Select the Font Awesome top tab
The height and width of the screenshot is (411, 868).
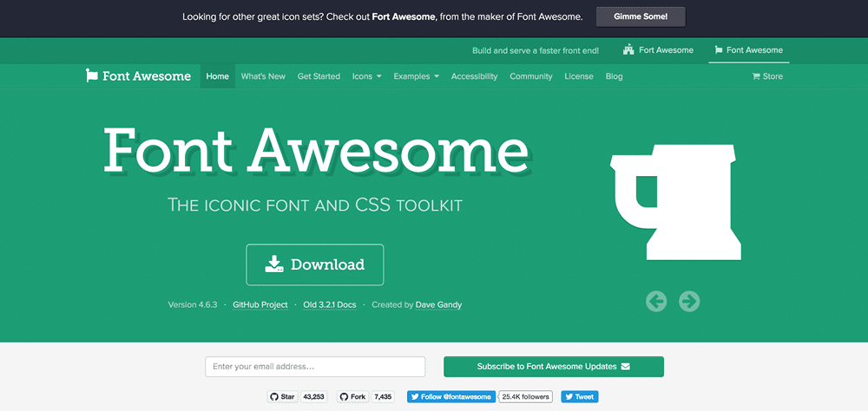coord(748,50)
